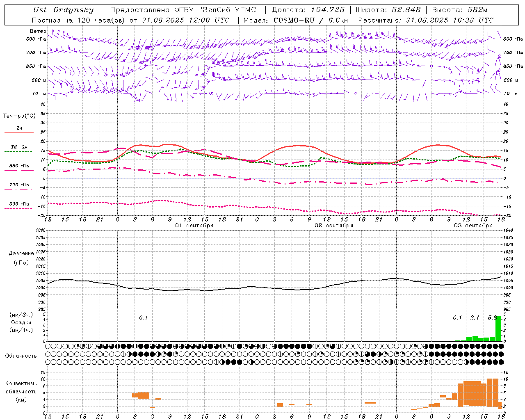The image size is (525, 420).
Task: Click the 2.1 precipitation amount value
Action: click(x=475, y=317)
